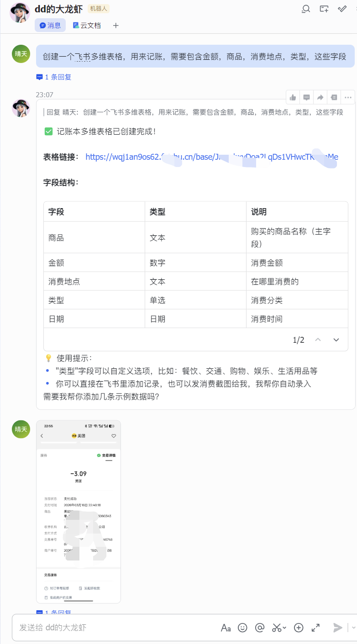Click the 1/2 page indicator
Screen dimensions: 357x644
(299, 340)
